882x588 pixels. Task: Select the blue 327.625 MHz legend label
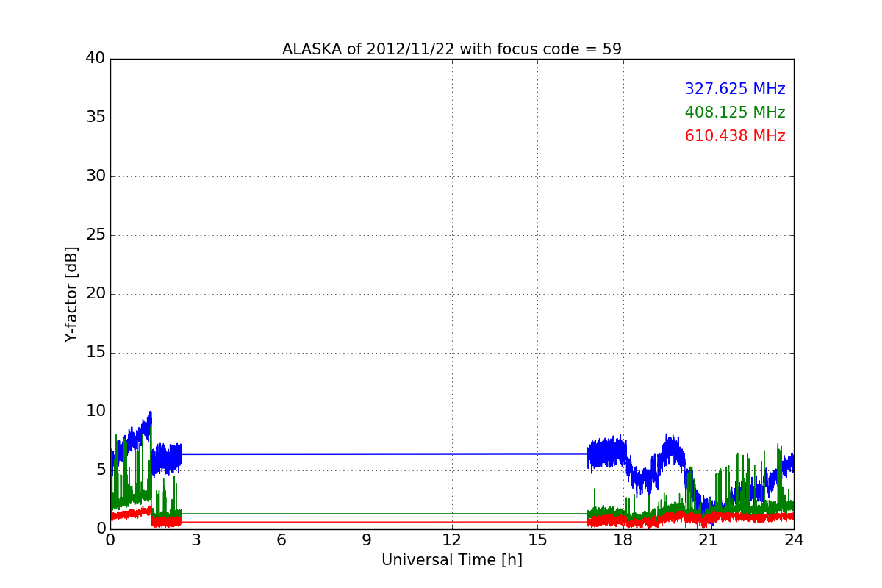[735, 89]
